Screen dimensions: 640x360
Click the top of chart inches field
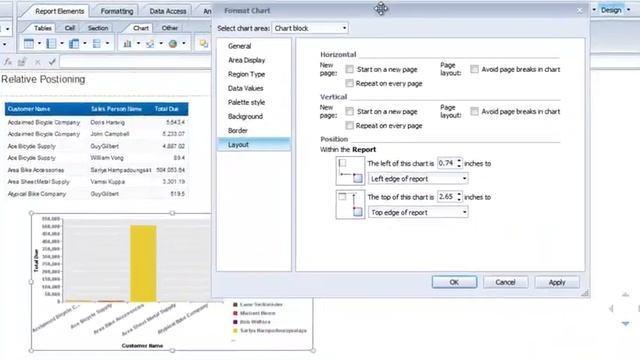446,197
